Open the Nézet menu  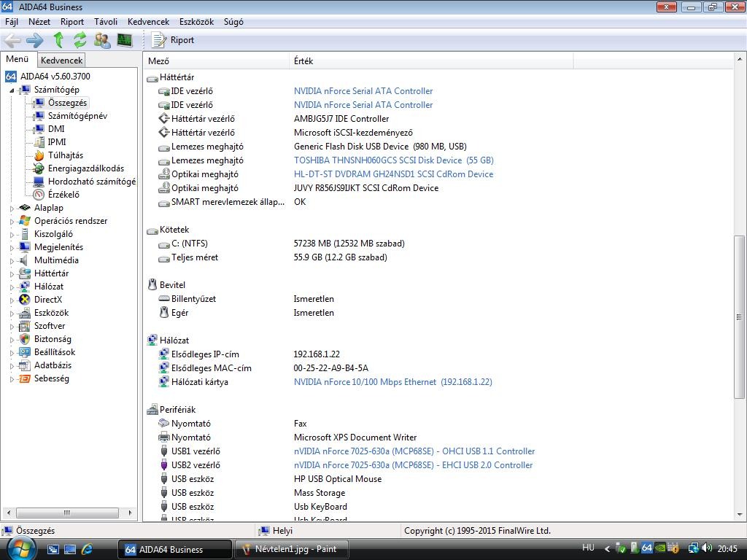[39, 22]
